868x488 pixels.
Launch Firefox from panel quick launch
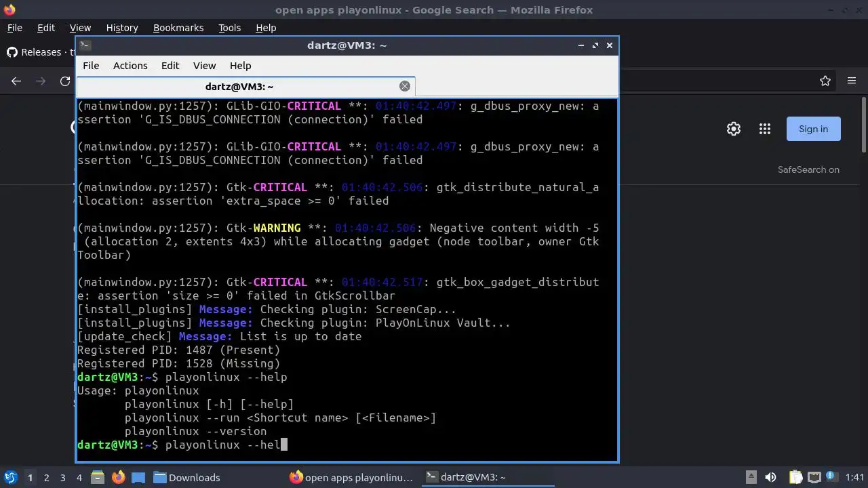click(x=118, y=477)
